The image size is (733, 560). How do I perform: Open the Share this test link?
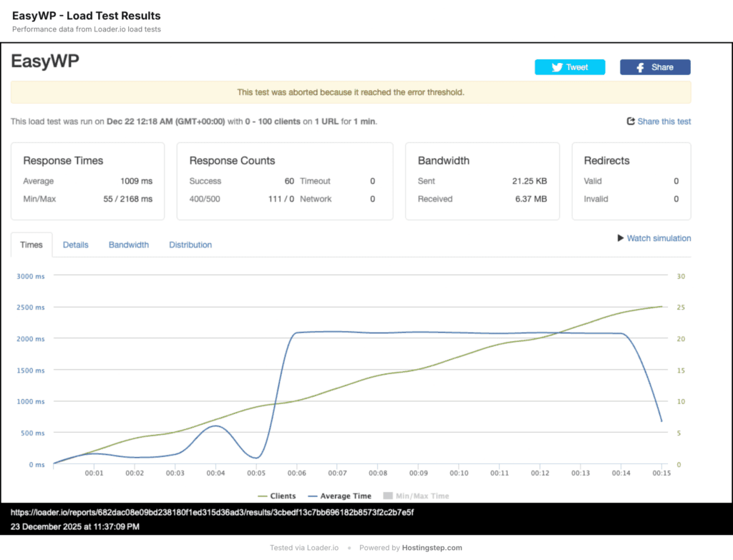pos(664,122)
